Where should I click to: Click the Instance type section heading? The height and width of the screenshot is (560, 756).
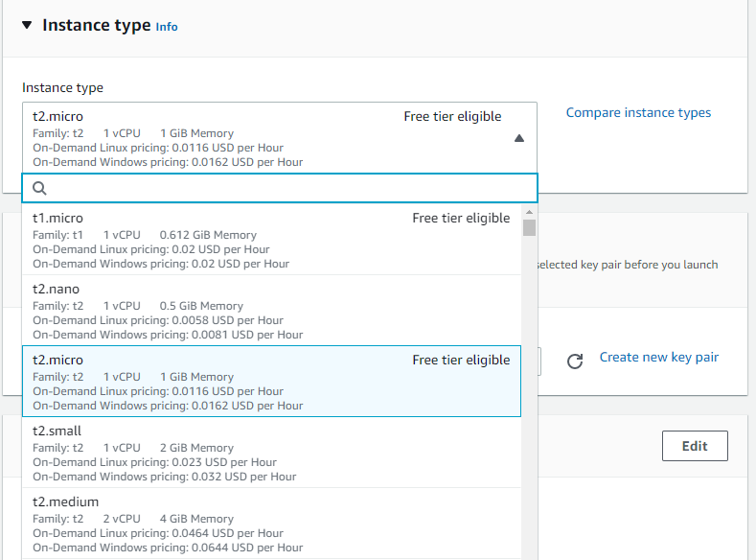coord(96,25)
